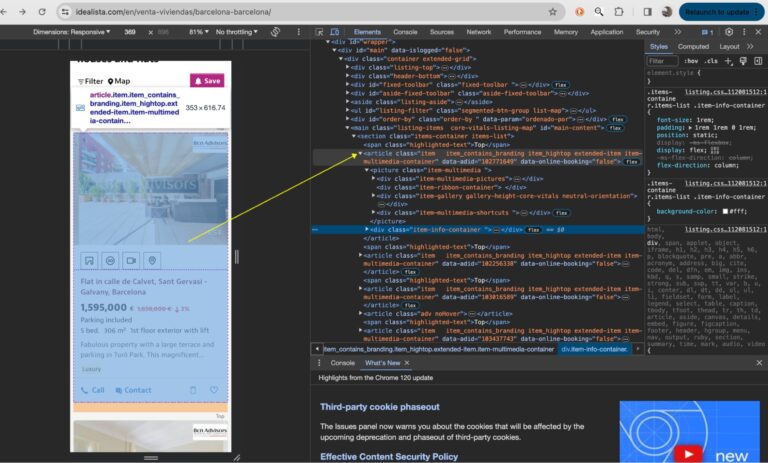The image size is (768, 463).
Task: Open DevTools customize three-dot menu
Action: [x=744, y=32]
